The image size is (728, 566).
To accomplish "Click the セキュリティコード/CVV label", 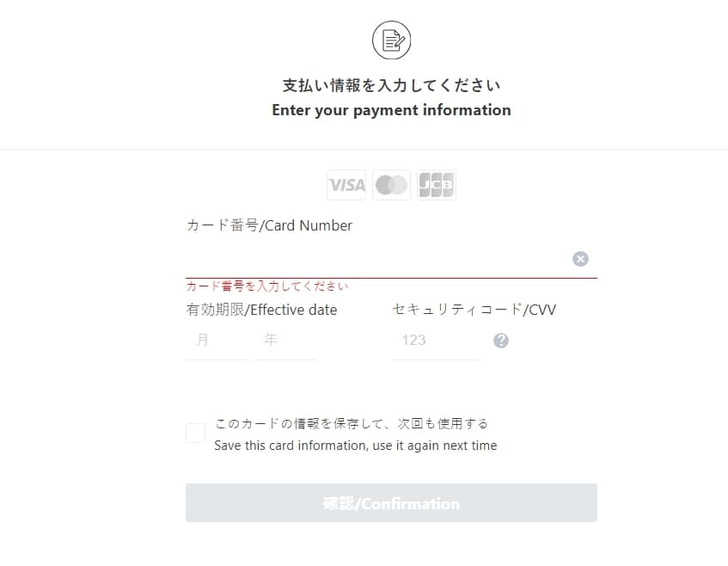I will (x=474, y=310).
